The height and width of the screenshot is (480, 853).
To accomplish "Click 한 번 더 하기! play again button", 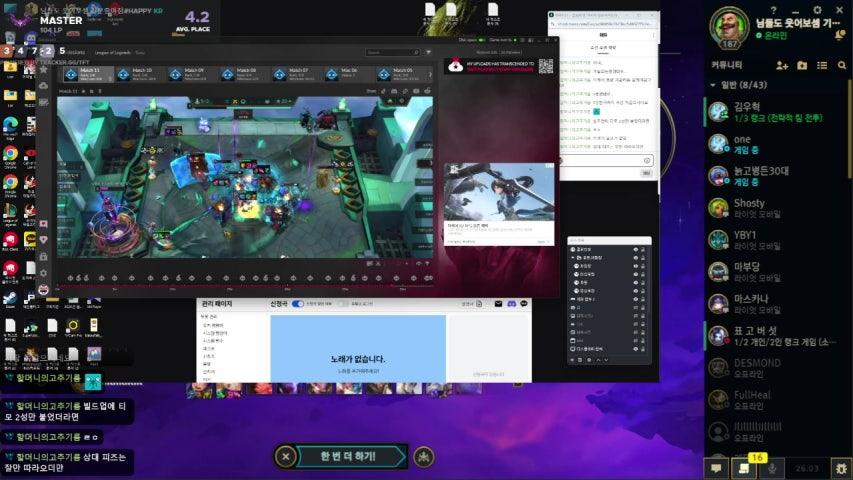I will pos(352,457).
